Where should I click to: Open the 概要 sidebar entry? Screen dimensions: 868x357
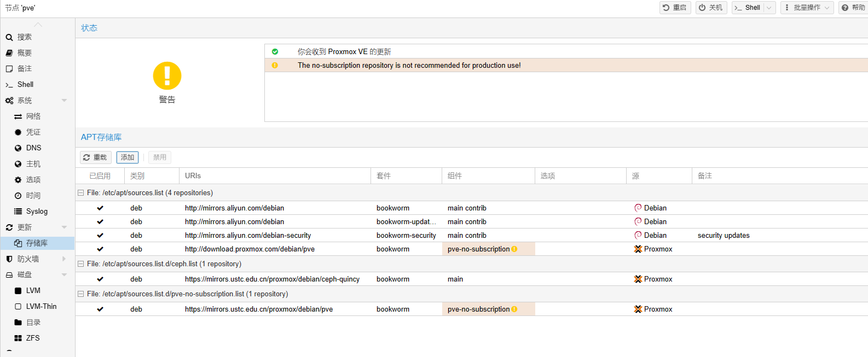tap(37, 53)
